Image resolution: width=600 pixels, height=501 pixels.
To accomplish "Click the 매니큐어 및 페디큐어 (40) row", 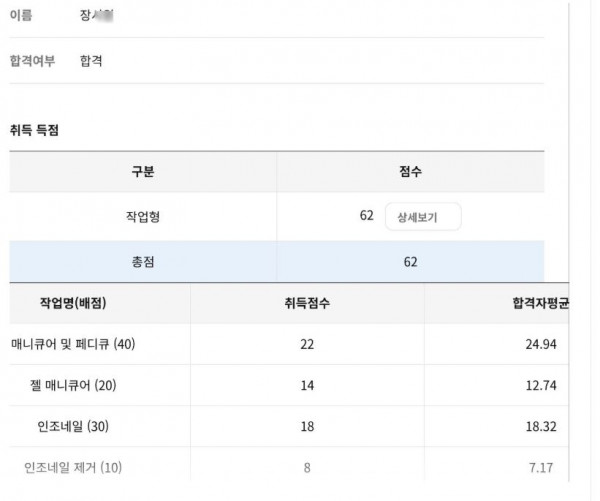I will pyautogui.click(x=72, y=344).
